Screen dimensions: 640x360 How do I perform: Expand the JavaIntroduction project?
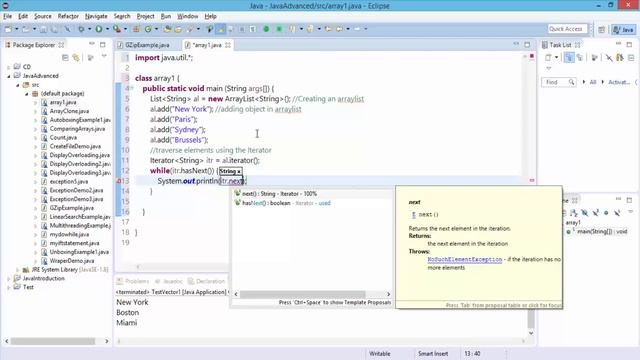coord(9,279)
